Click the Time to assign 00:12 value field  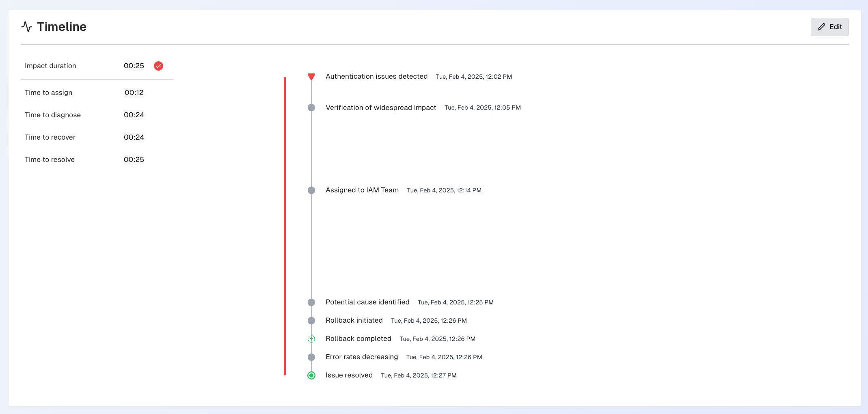click(x=134, y=93)
